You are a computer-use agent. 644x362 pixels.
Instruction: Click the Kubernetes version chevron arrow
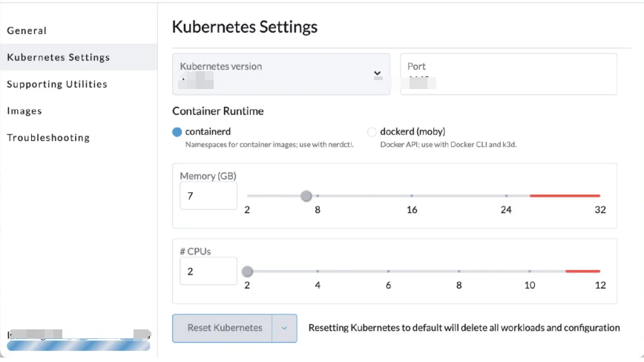tap(378, 73)
